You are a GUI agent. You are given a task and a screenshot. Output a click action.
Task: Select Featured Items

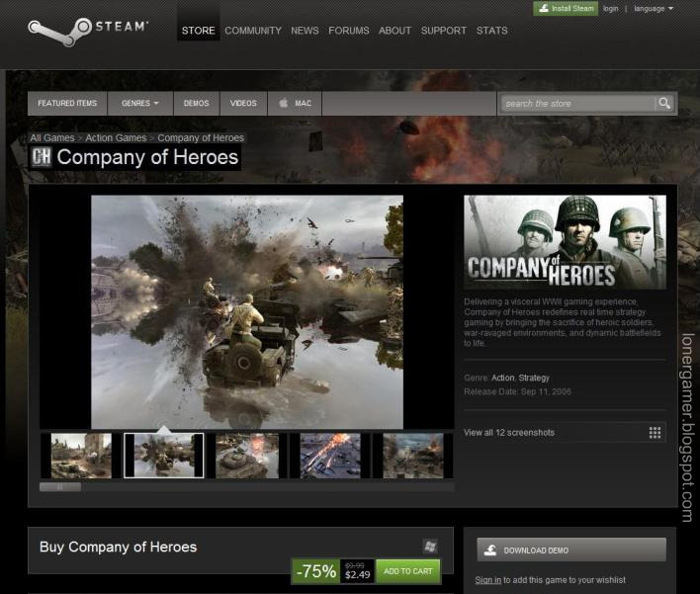[67, 103]
